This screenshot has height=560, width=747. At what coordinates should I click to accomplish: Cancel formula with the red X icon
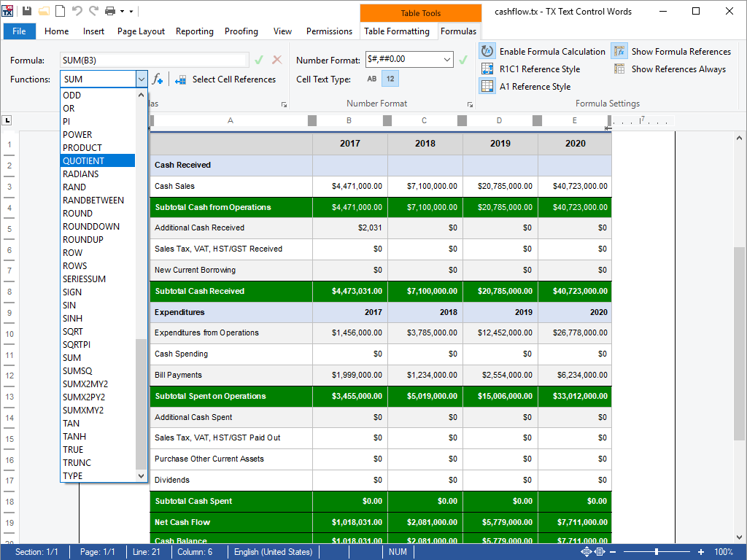[276, 60]
